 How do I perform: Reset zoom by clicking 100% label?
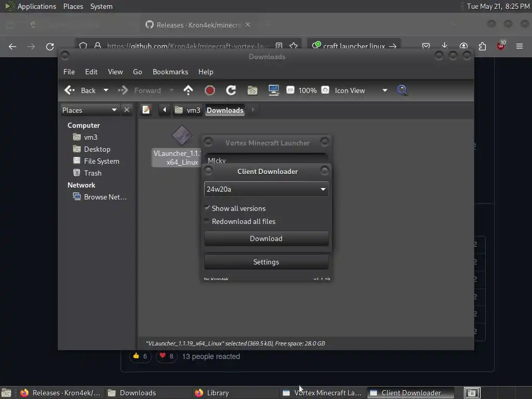tap(308, 90)
